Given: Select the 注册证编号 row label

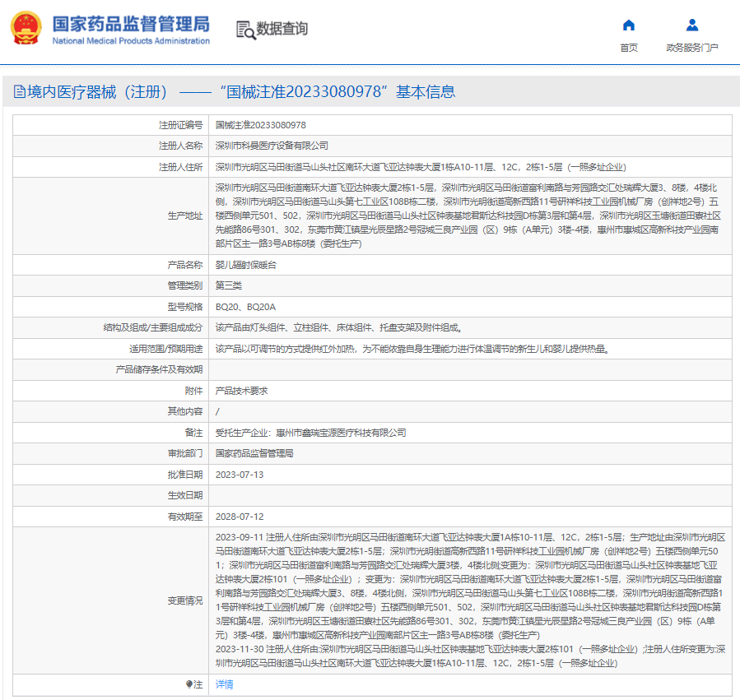Looking at the screenshot, I should (181, 125).
